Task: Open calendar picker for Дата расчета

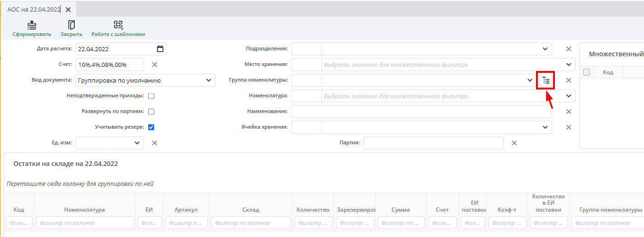Action: pos(160,49)
